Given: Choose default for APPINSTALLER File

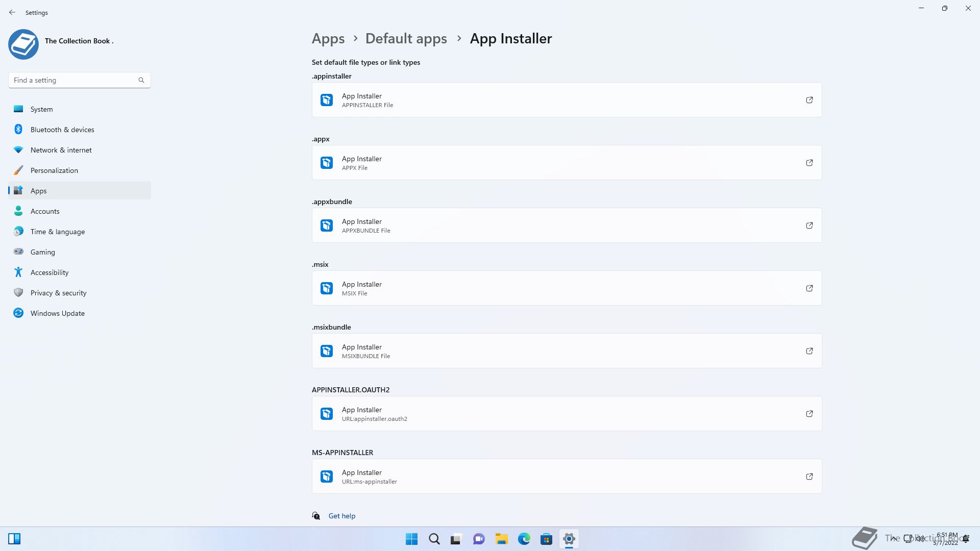Looking at the screenshot, I should (x=567, y=100).
